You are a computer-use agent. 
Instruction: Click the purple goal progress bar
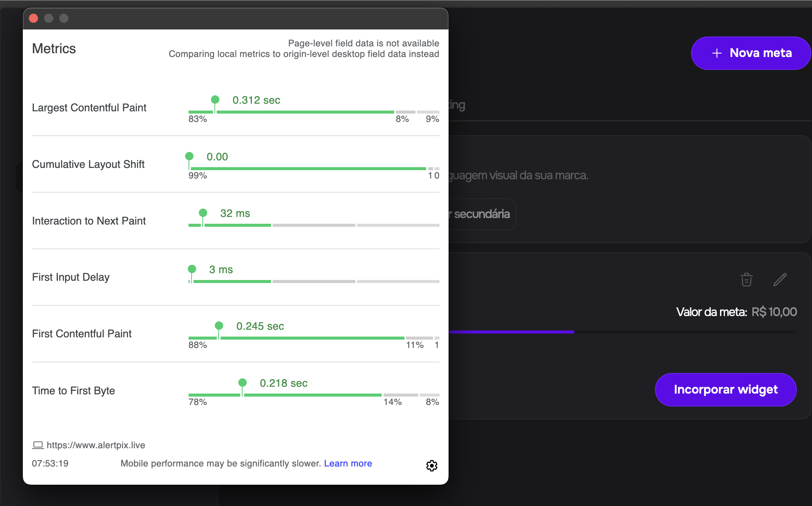tap(511, 332)
